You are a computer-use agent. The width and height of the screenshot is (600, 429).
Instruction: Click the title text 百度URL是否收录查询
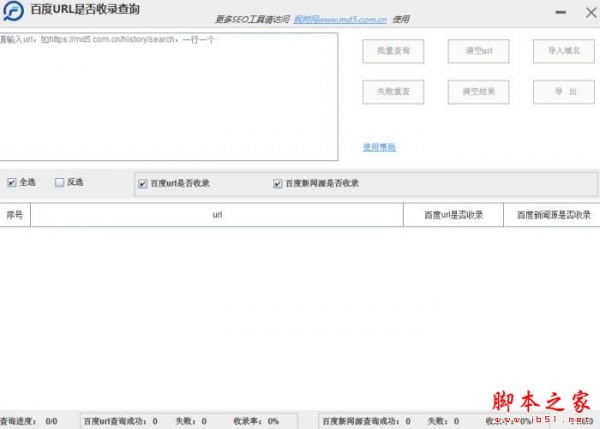coord(85,9)
